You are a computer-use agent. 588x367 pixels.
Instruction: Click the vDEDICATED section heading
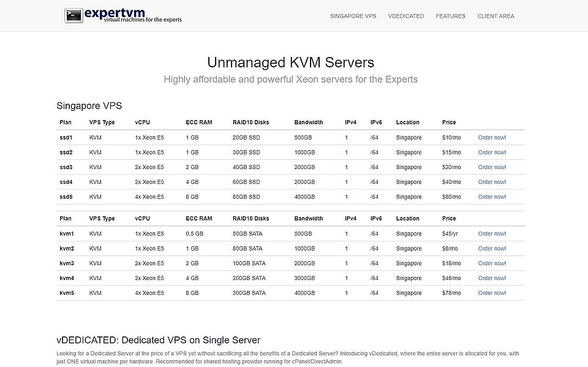158,340
